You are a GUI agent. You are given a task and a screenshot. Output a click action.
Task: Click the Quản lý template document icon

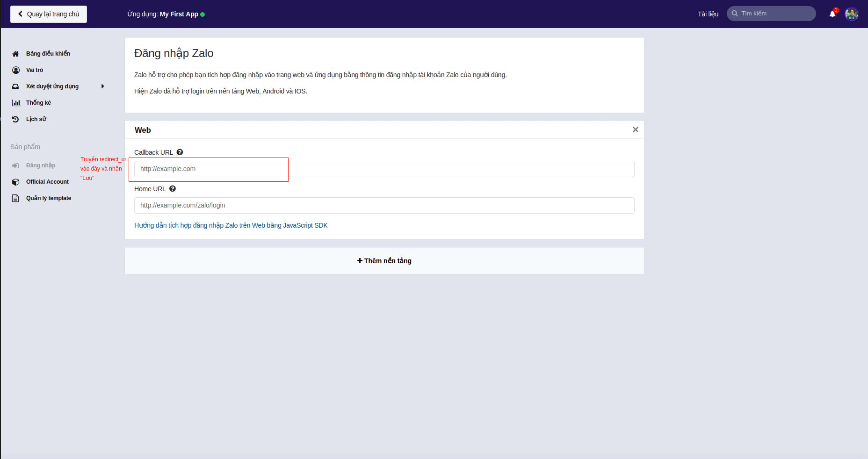click(x=15, y=198)
